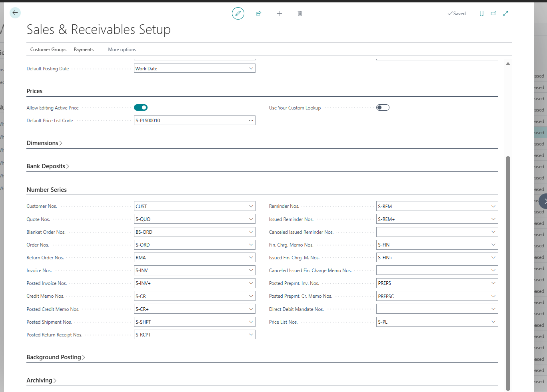
Task: Click ellipsis in Default Price List Code
Action: pos(251,120)
